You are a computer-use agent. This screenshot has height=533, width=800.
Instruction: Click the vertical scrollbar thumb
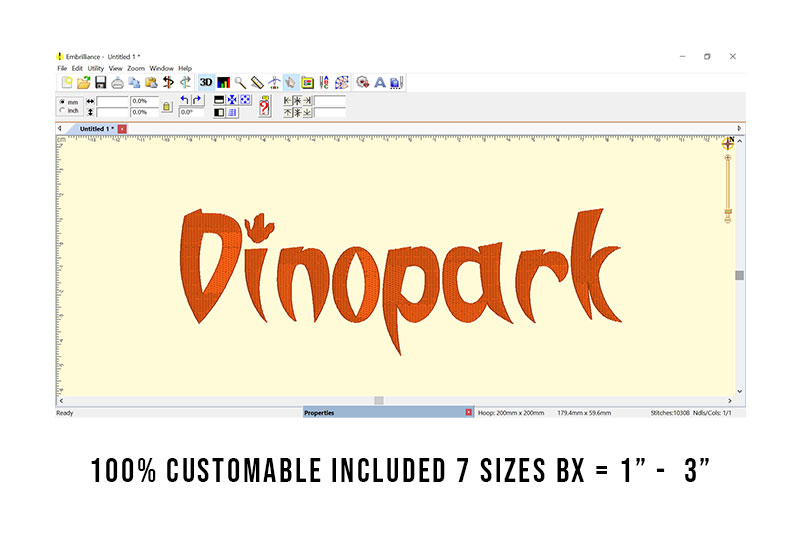(x=739, y=275)
